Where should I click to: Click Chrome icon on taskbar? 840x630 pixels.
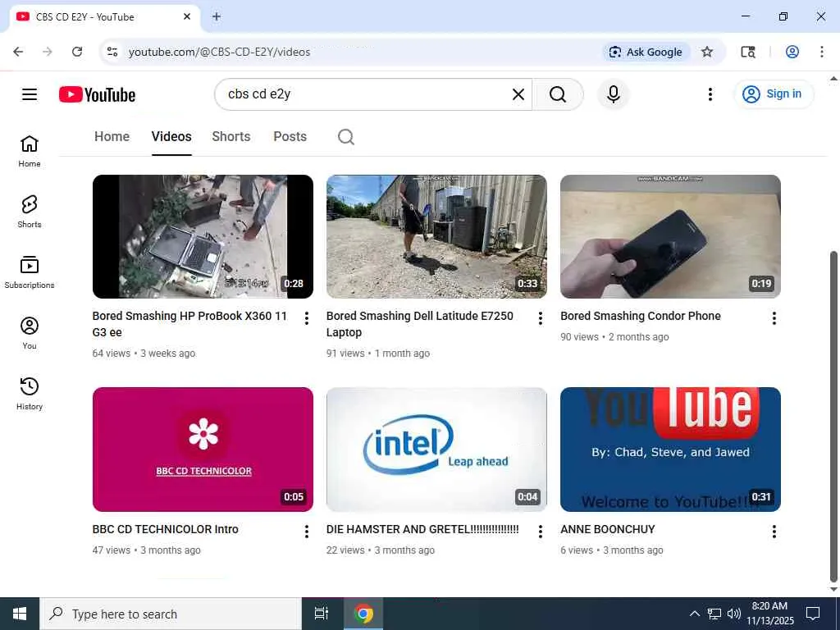(x=363, y=614)
